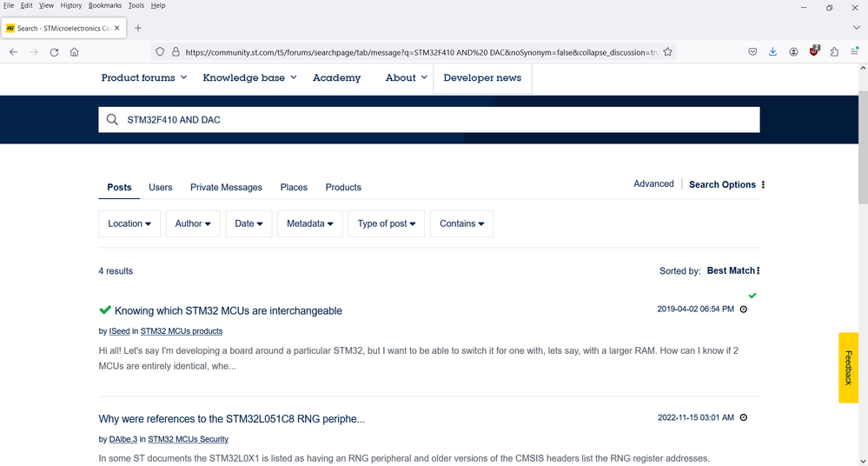Open the Bookmarks menu
868x466 pixels.
[x=104, y=5]
